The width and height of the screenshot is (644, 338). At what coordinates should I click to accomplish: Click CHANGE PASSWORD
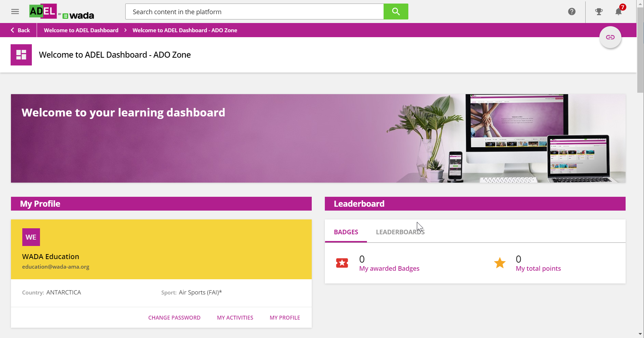[174, 317]
